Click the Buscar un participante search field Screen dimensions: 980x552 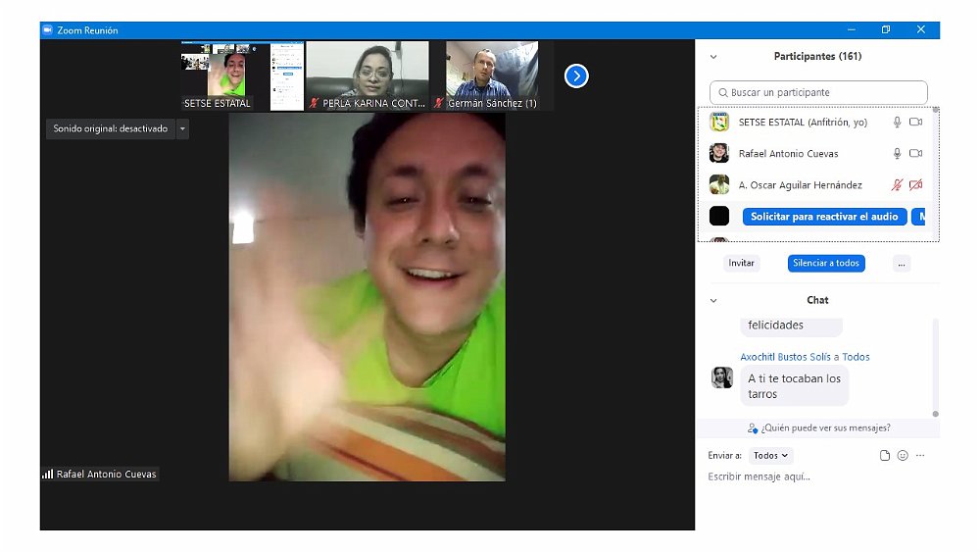point(818,92)
